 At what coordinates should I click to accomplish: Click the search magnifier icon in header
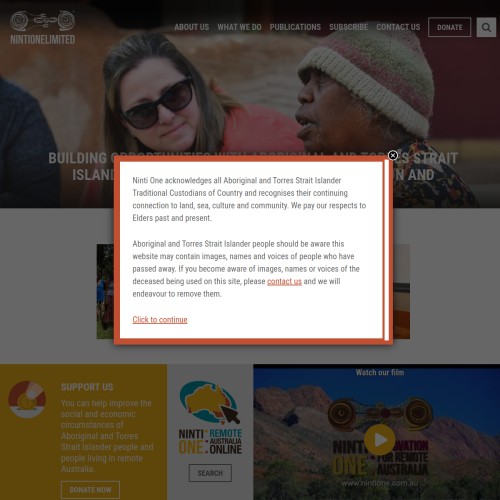pyautogui.click(x=486, y=27)
